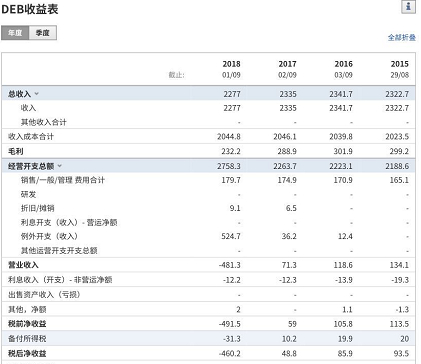The width and height of the screenshot is (421, 364).
Task: Select the 2015 column header
Action: point(400,64)
